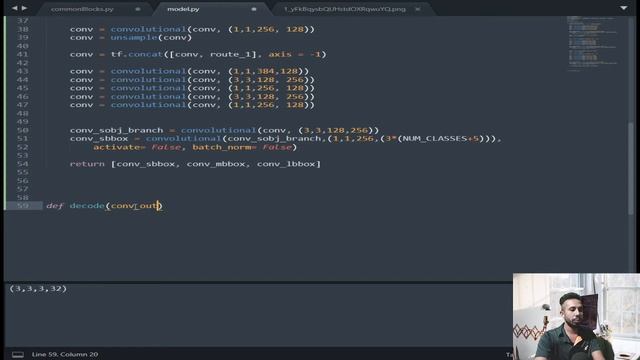The image size is (640, 360).
Task: Click the "batch_norm" keyword argument
Action: tap(222, 147)
